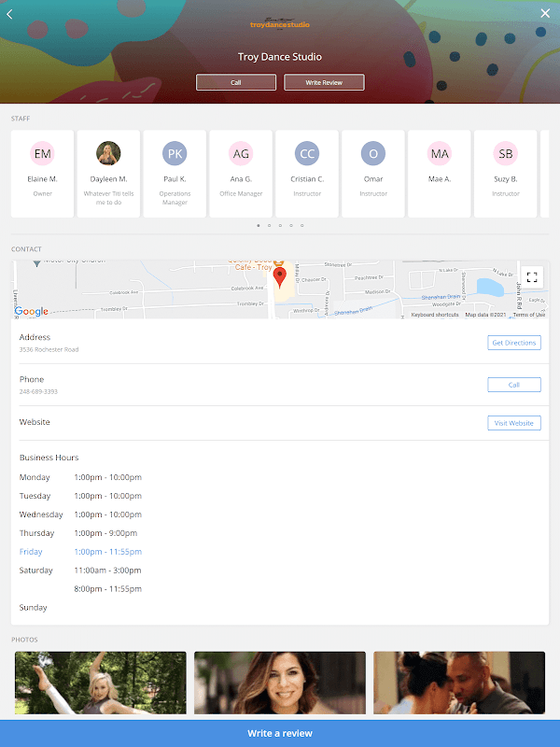Screen dimensions: 560x747
Task: Tap the Write Review header button
Action: pyautogui.click(x=324, y=82)
